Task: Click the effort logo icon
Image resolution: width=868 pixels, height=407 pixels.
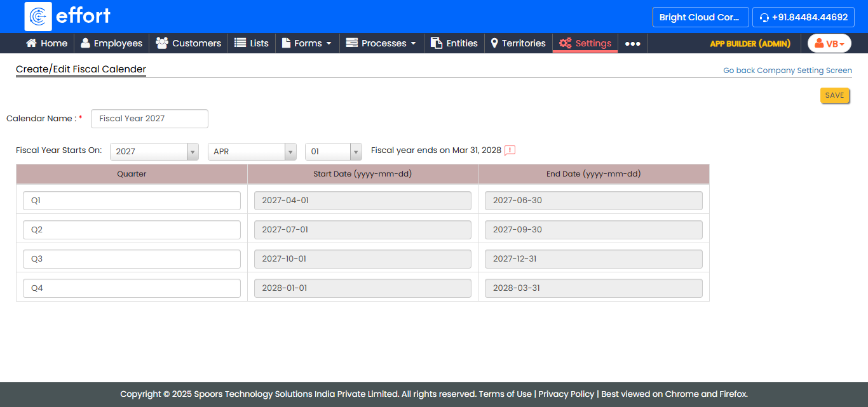Action: click(x=38, y=17)
